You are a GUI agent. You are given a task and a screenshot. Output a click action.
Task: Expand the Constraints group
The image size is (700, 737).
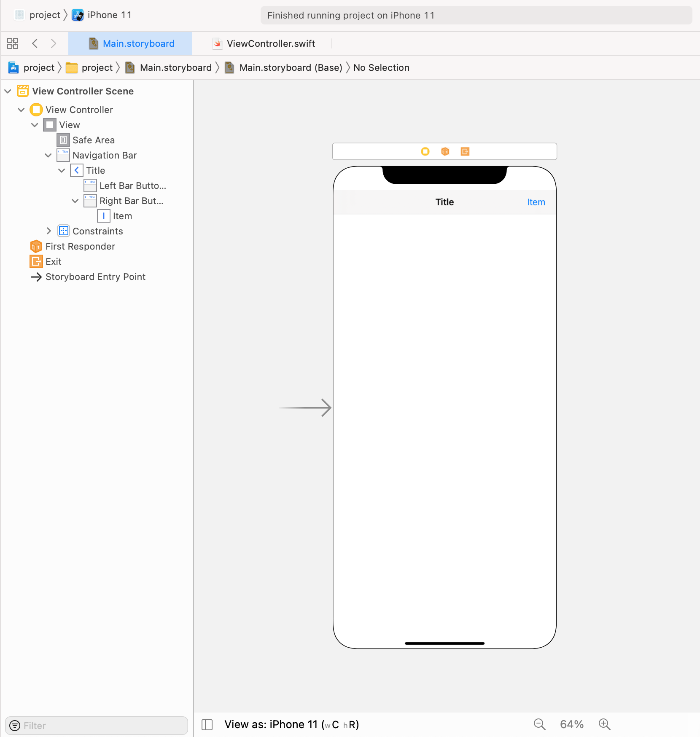click(48, 231)
